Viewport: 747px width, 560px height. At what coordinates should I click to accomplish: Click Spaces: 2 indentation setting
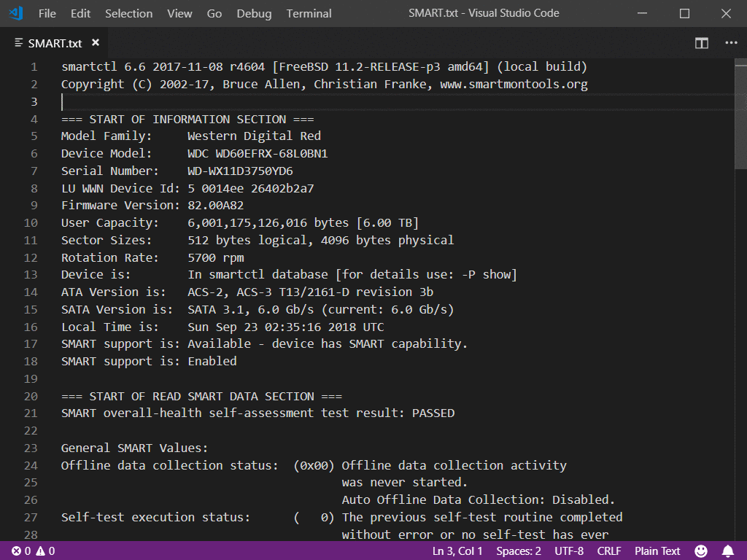pyautogui.click(x=518, y=551)
